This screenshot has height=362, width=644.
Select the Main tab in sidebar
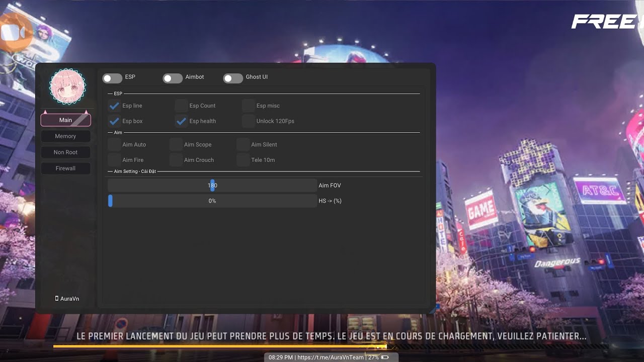(65, 120)
